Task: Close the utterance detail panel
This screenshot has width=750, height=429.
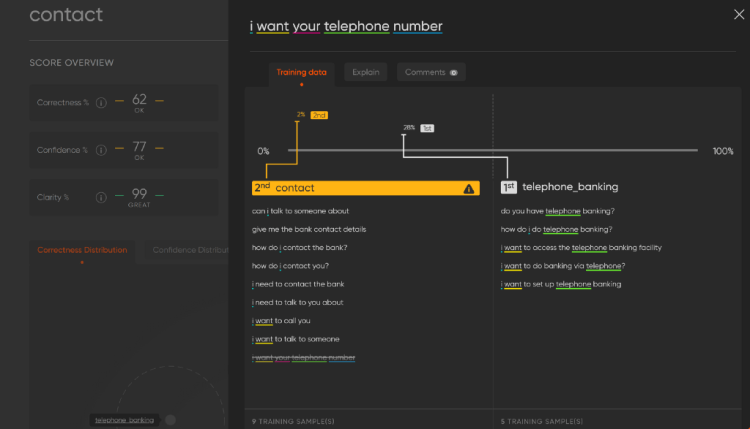Action: tap(738, 13)
